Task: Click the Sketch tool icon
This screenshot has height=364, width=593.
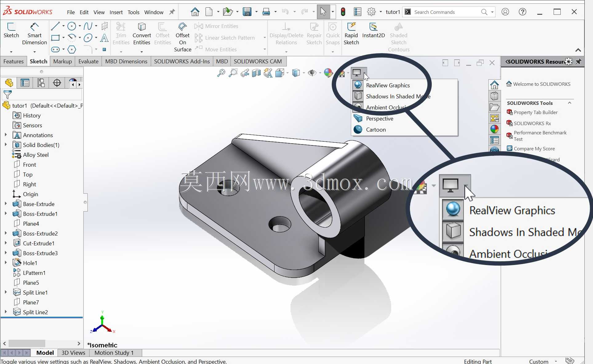Action: [x=11, y=30]
